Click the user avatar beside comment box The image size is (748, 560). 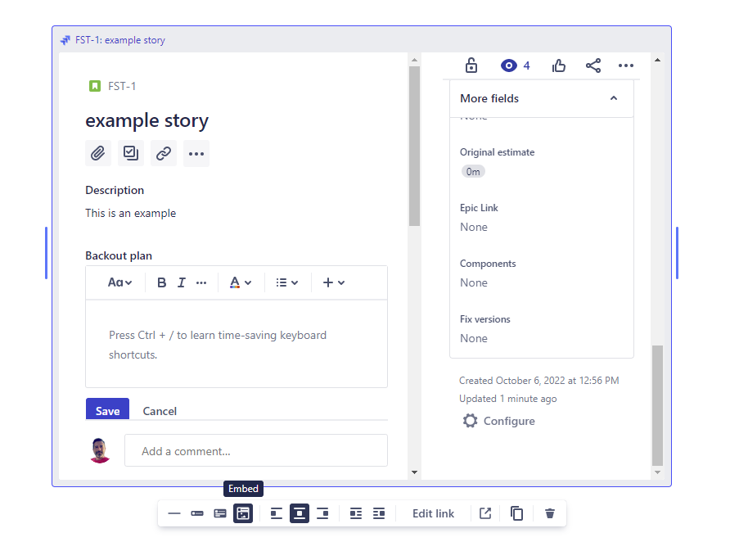coord(100,450)
